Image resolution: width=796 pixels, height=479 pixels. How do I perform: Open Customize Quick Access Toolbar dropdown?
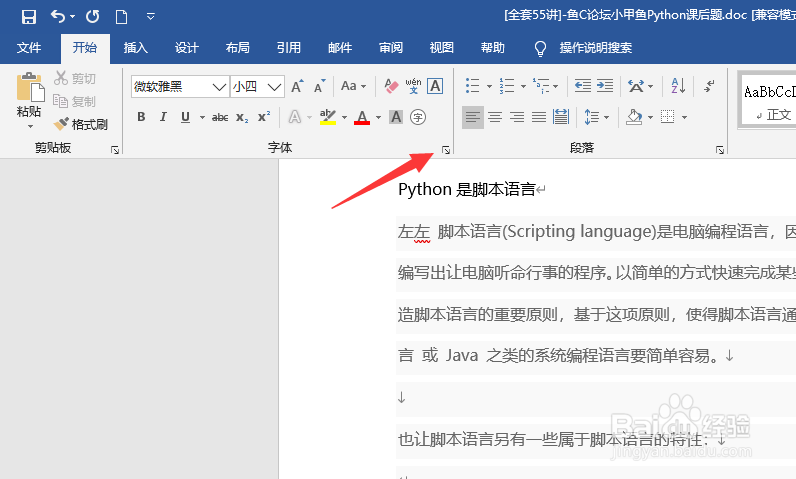point(150,17)
